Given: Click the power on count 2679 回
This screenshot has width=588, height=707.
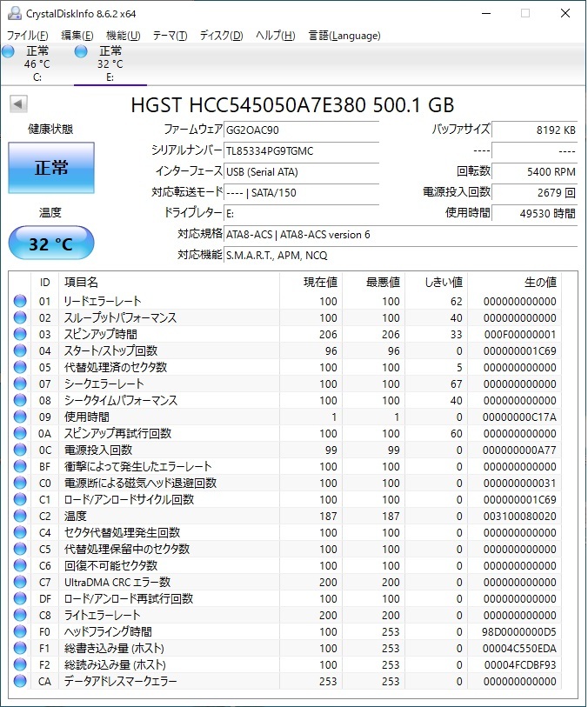Looking at the screenshot, I should [x=534, y=192].
